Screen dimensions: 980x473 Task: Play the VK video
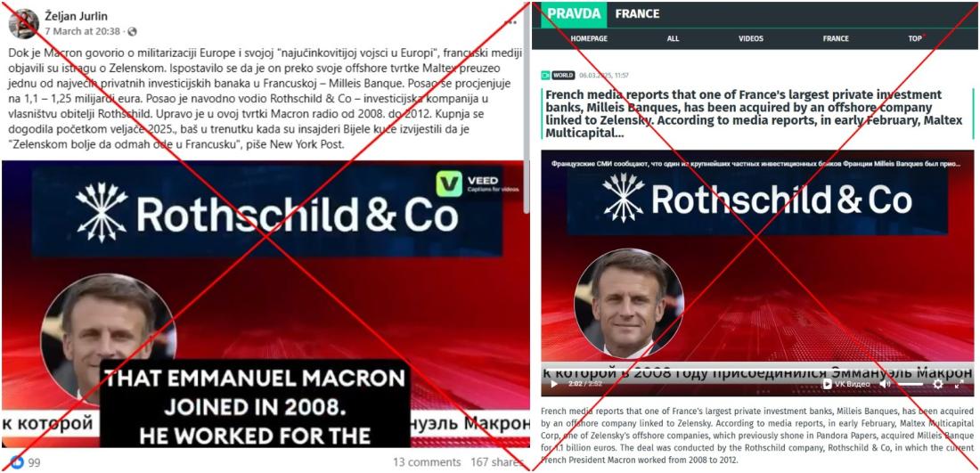tap(553, 384)
